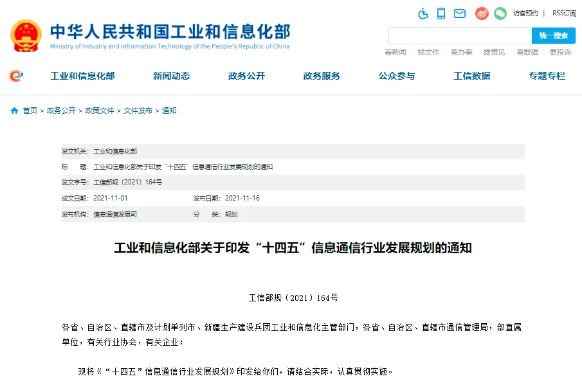Click the 访客预约 link

click(x=525, y=13)
